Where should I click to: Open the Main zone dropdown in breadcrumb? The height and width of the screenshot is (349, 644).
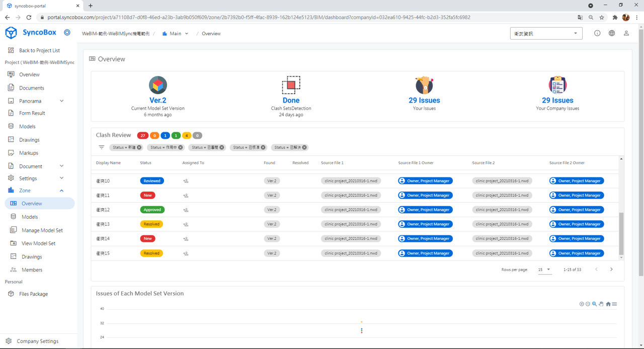tap(176, 34)
